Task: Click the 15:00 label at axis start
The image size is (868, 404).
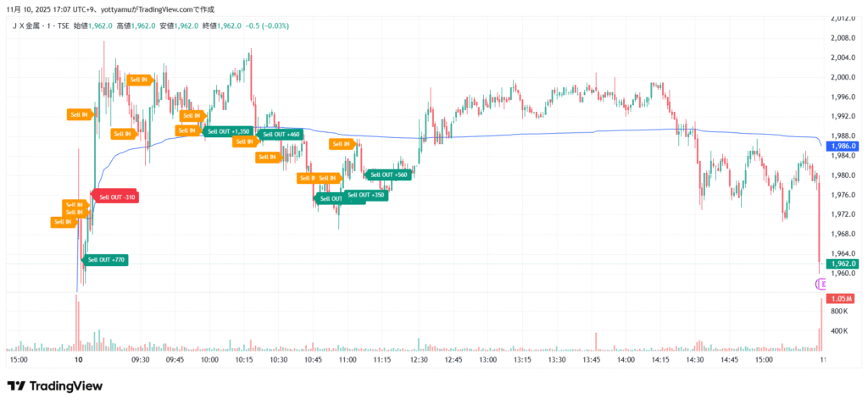Action: (x=19, y=360)
